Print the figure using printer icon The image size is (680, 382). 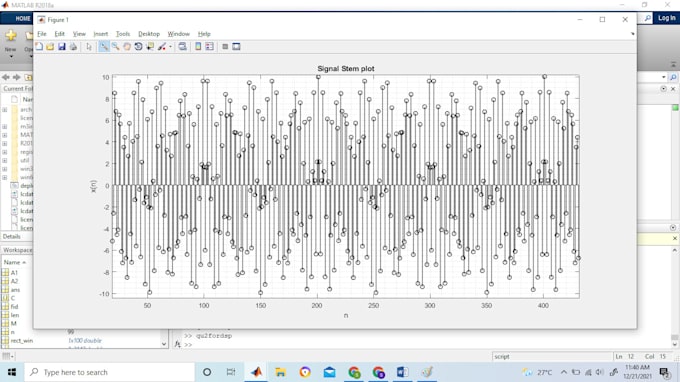(73, 46)
